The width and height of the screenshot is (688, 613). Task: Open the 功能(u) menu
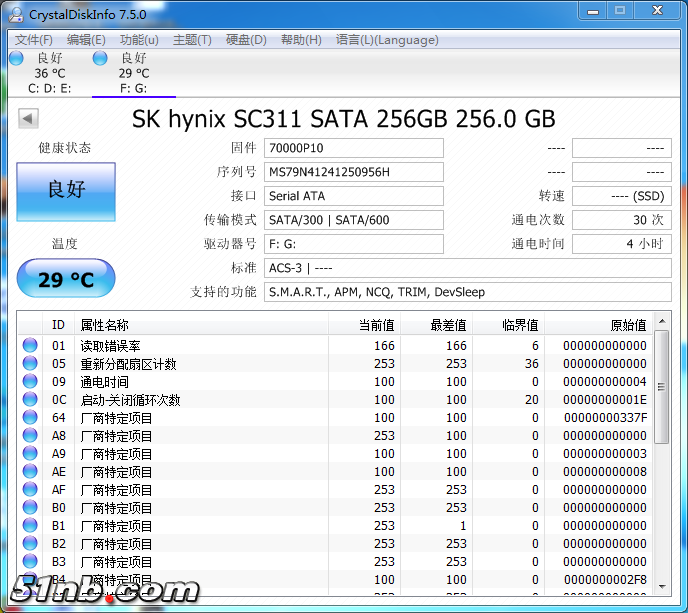139,40
